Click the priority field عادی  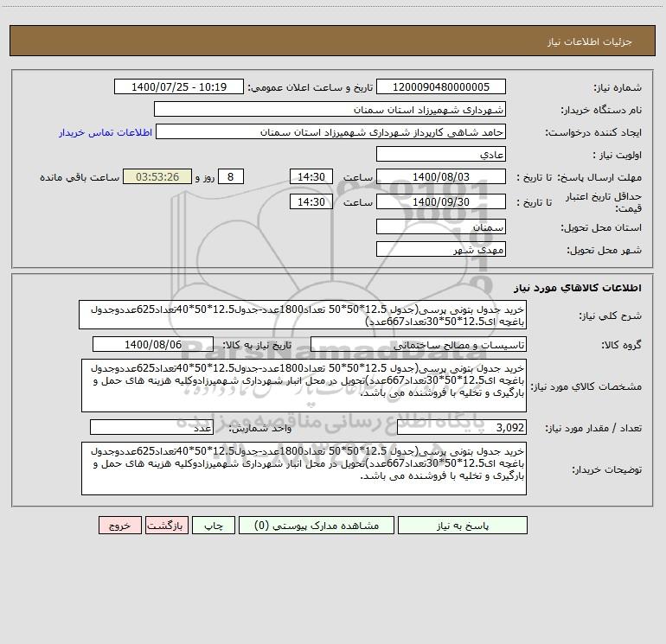441,154
